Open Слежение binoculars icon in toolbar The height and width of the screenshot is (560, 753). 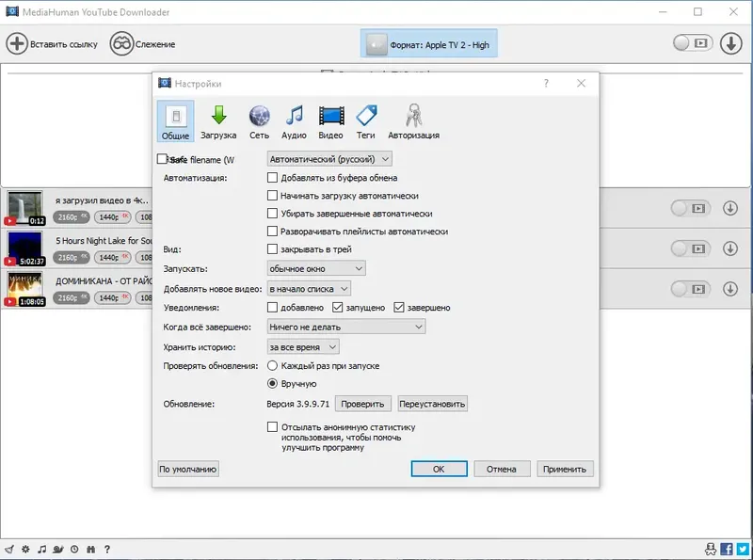(x=121, y=43)
